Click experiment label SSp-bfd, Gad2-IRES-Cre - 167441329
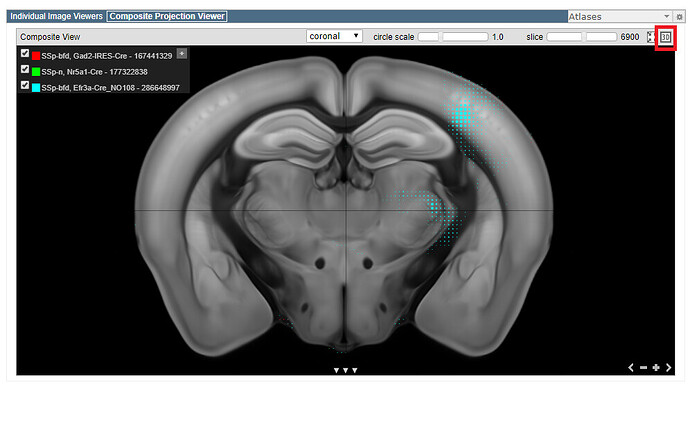Image resolution: width=690 pixels, height=441 pixels. click(x=107, y=56)
